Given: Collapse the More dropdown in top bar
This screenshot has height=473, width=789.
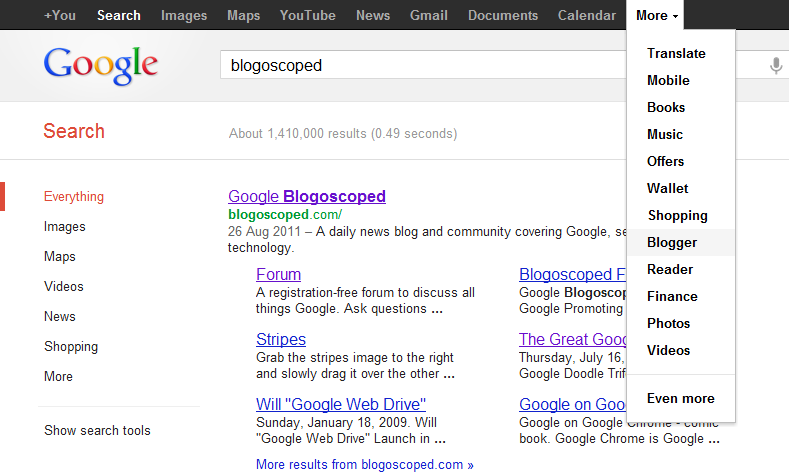Looking at the screenshot, I should (x=657, y=15).
